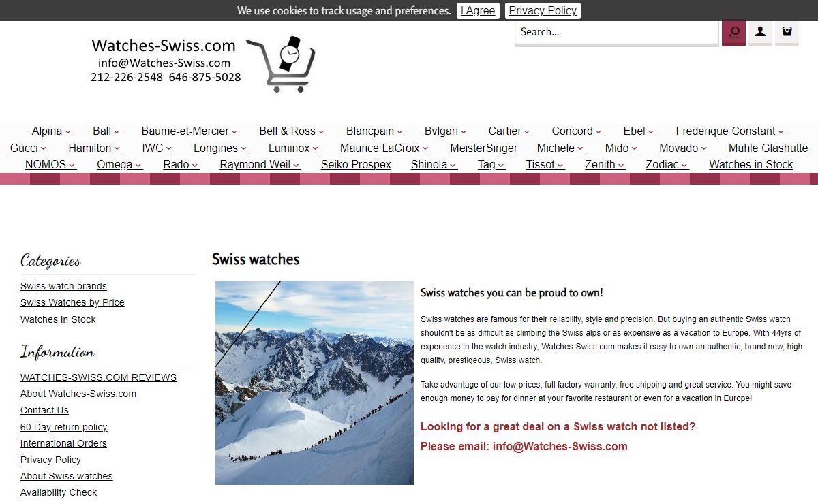Accept cookies with I Agree button
Screen dimensions: 818x504
[x=478, y=10]
